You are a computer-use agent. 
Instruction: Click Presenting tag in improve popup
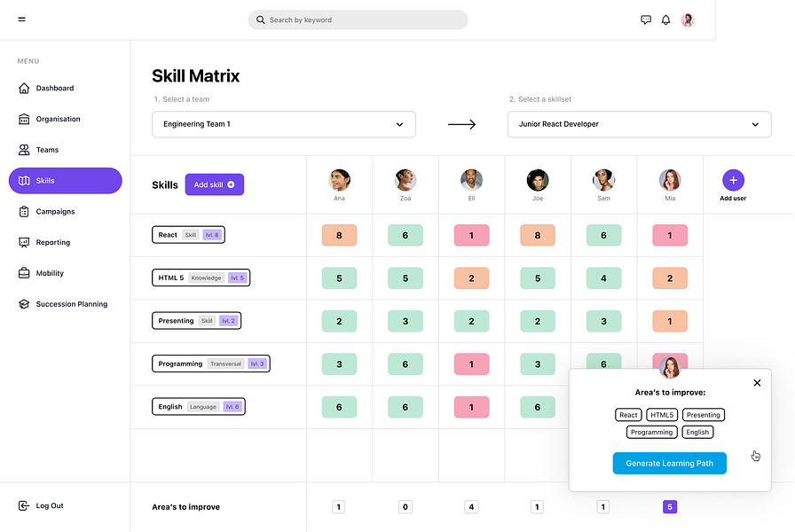click(704, 415)
